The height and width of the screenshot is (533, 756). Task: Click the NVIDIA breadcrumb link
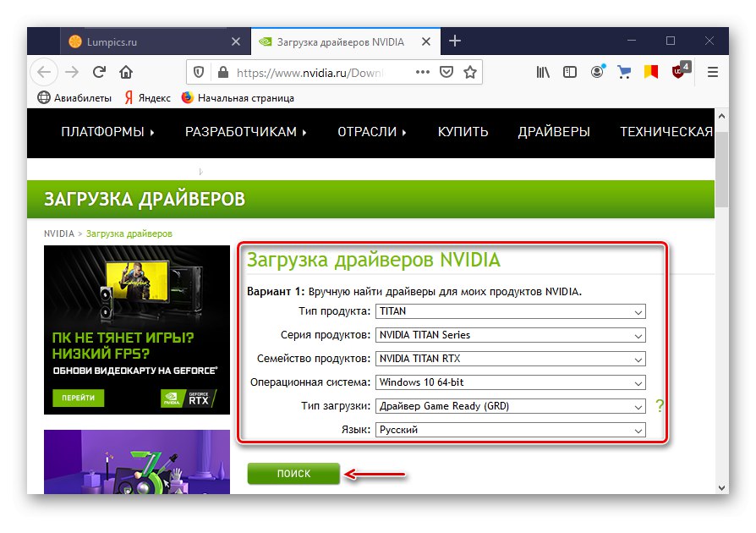(x=59, y=234)
